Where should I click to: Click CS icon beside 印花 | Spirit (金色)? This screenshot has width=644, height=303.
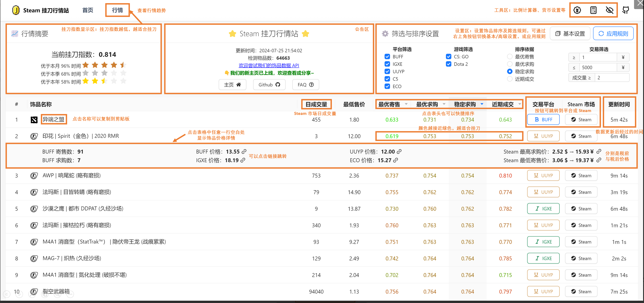tap(34, 136)
